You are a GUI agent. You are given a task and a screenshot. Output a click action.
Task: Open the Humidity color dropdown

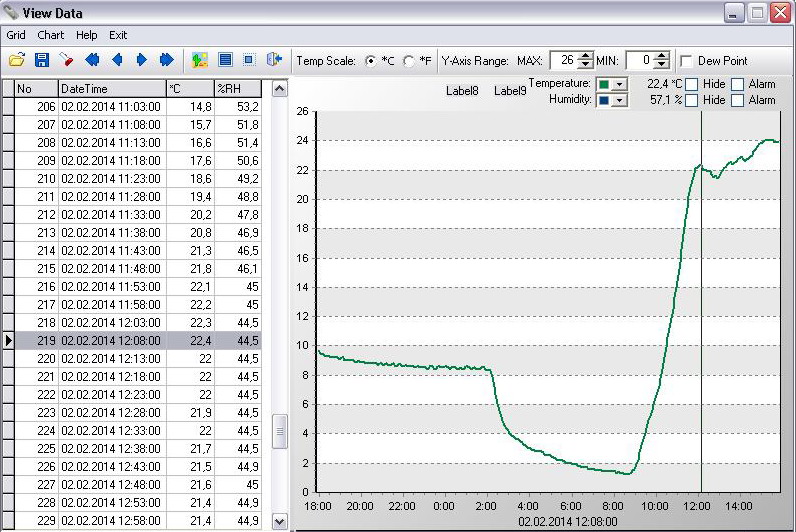[x=619, y=100]
